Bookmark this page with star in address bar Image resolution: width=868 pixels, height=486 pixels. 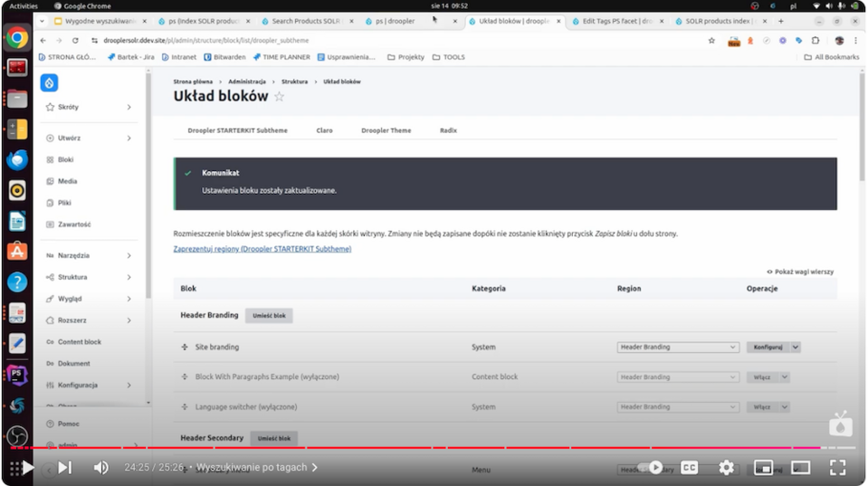711,41
